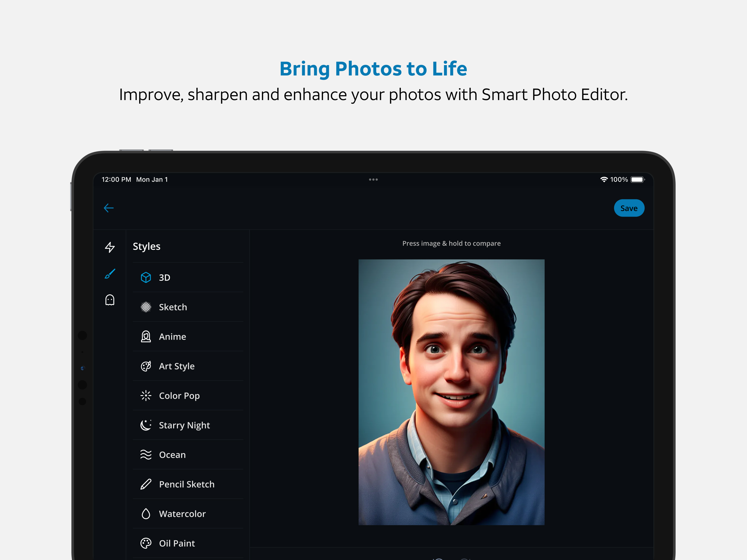This screenshot has height=560, width=747.
Task: Tap the Wi-Fi status icon
Action: (604, 180)
